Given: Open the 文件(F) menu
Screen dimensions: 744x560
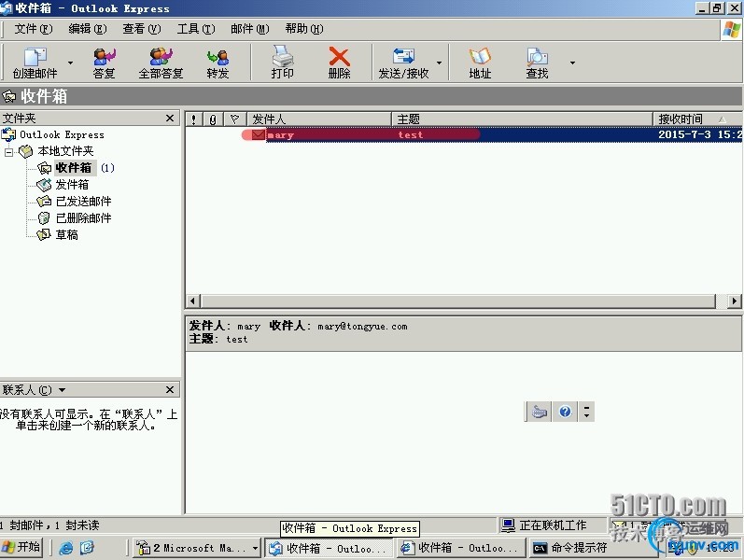Looking at the screenshot, I should click(34, 29).
